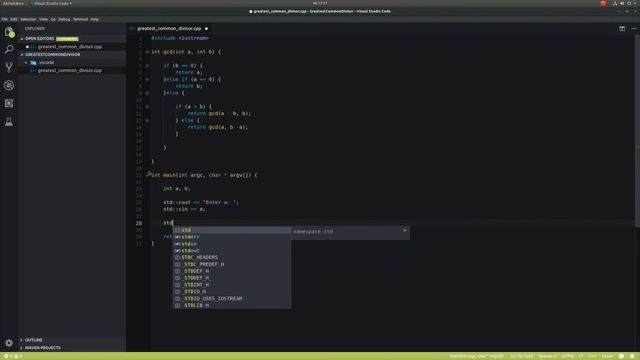
Task: Click the LF end-of-line setting in status bar
Action: click(x=581, y=356)
